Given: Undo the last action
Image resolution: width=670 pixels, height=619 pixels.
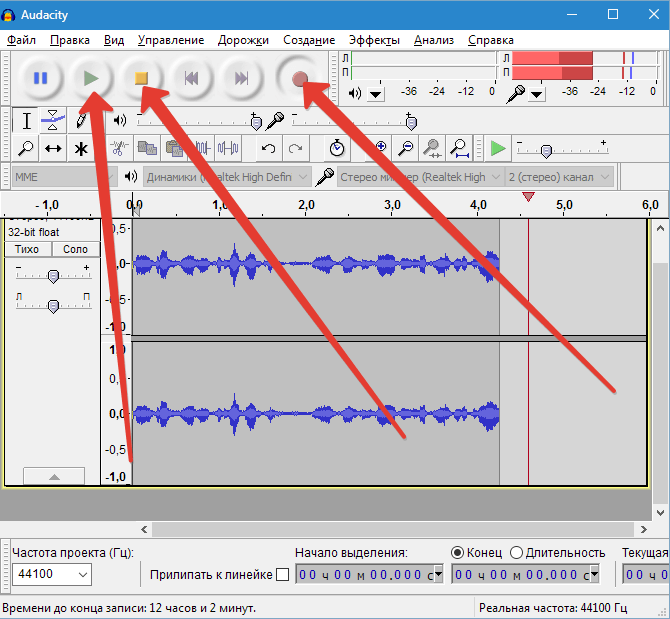Looking at the screenshot, I should tap(268, 149).
